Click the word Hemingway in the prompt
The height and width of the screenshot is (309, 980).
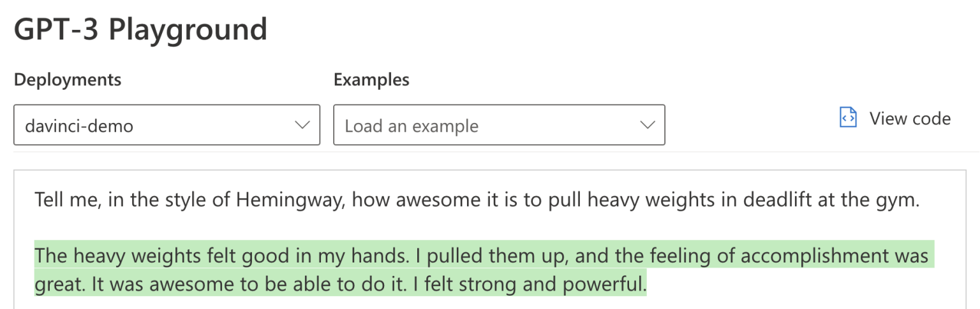coord(291,201)
